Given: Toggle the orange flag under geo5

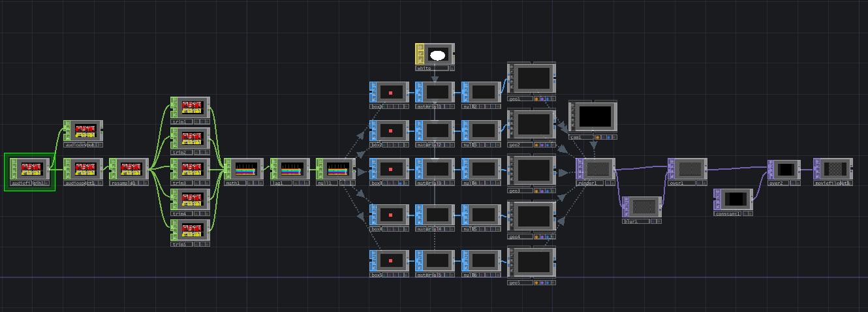Looking at the screenshot, I should pyautogui.click(x=536, y=283).
